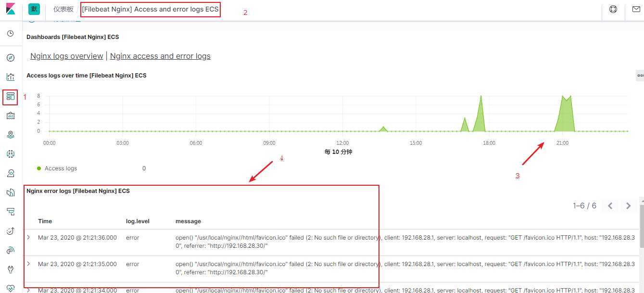Image resolution: width=644 pixels, height=293 pixels.
Task: Go to previous page of error logs
Action: 610,206
